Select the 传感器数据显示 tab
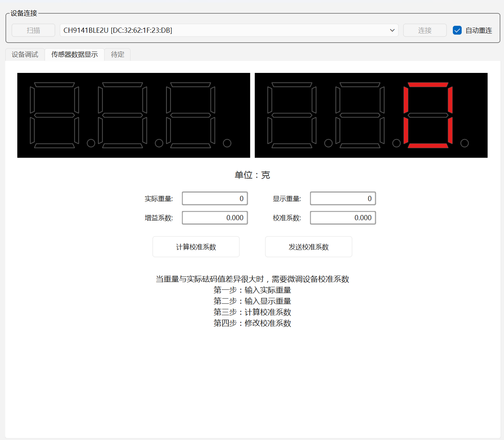This screenshot has height=440, width=504. pos(75,54)
